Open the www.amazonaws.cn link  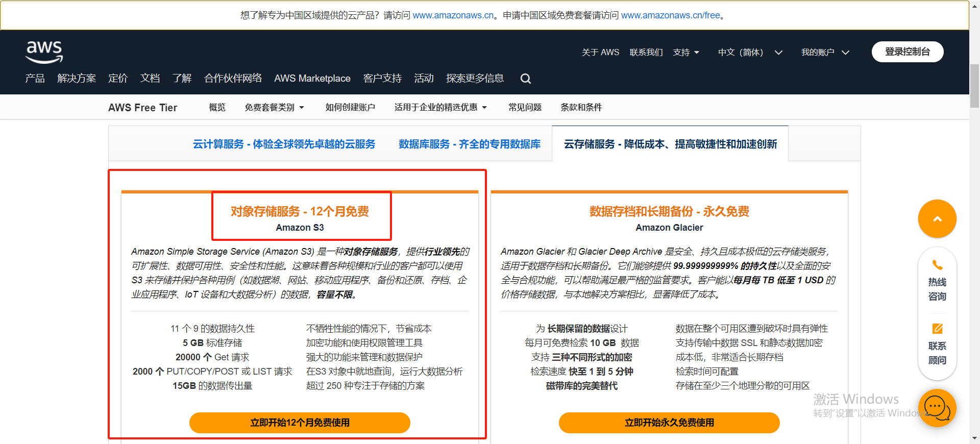(x=453, y=15)
